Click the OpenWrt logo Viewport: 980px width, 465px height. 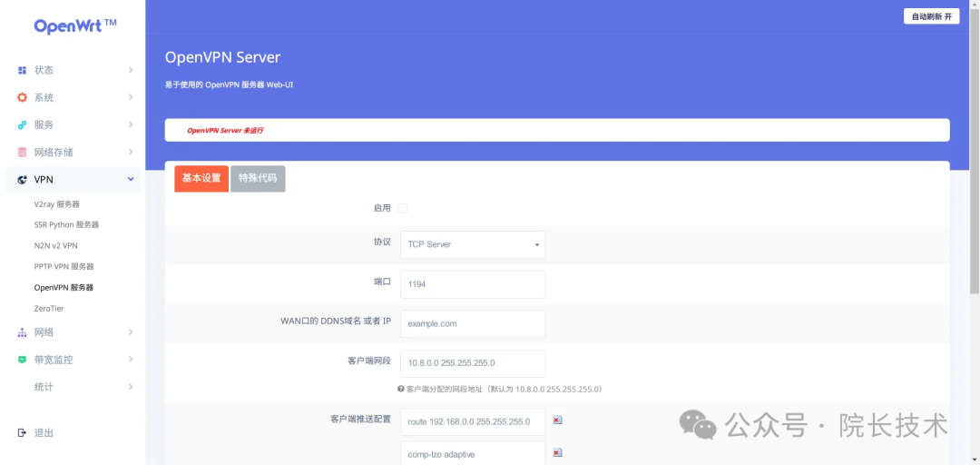tap(75, 25)
